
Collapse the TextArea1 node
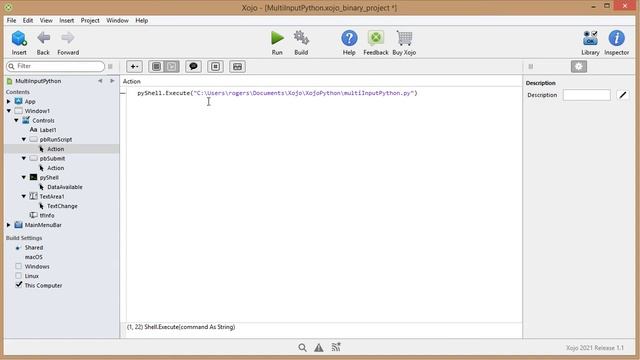pyautogui.click(x=24, y=196)
